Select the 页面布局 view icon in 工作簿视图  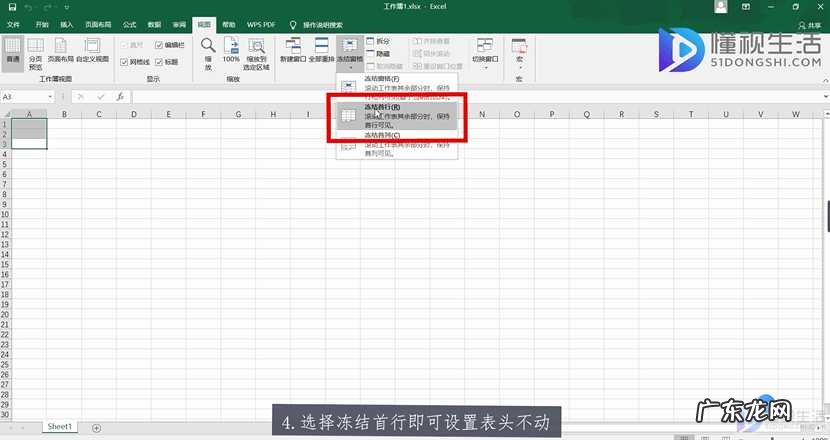[x=61, y=50]
